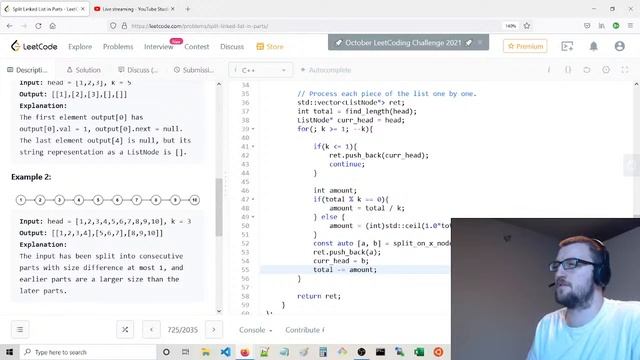The width and height of the screenshot is (640, 360).
Task: Click the Example 2 linked list diagram
Action: 108,200
